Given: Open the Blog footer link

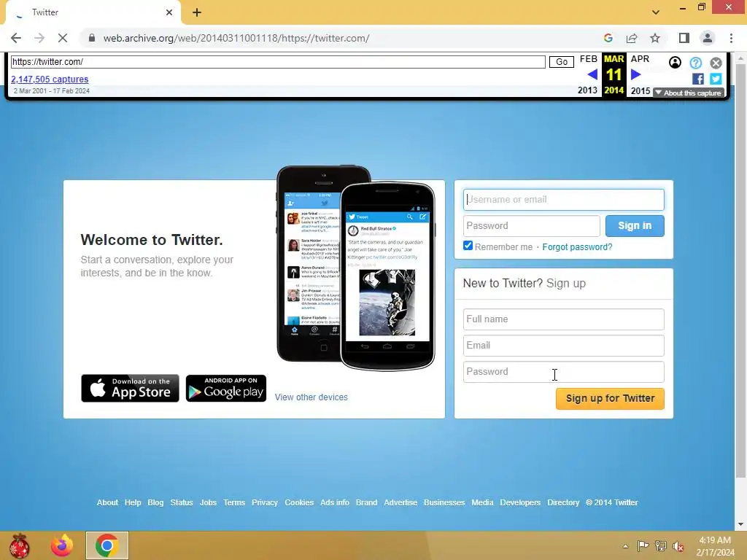Looking at the screenshot, I should (155, 502).
